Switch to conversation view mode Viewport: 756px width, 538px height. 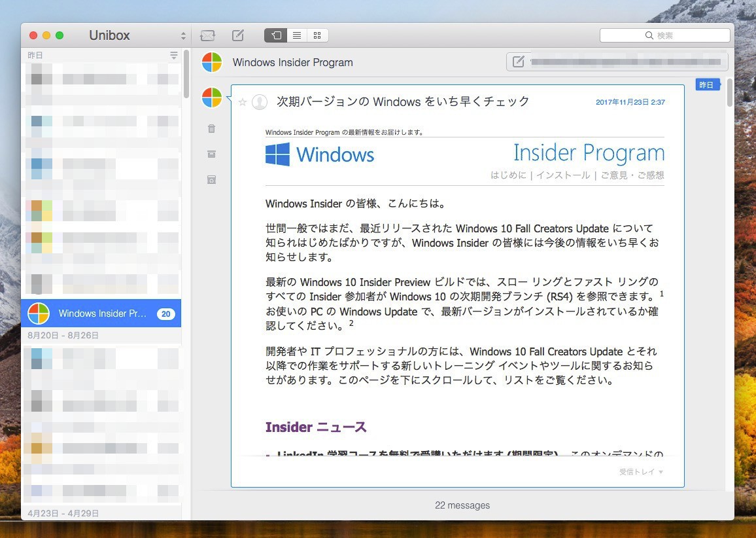(275, 35)
